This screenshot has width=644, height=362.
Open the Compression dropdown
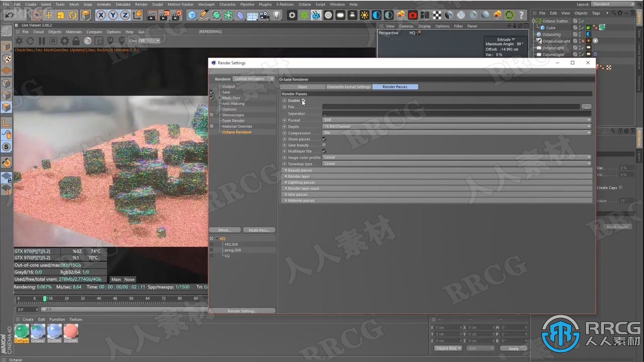click(x=457, y=133)
